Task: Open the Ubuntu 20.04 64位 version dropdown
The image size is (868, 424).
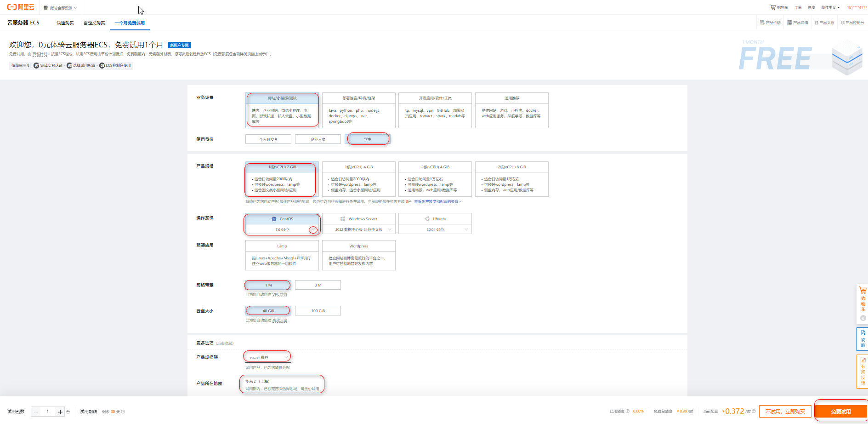Action: [435, 229]
